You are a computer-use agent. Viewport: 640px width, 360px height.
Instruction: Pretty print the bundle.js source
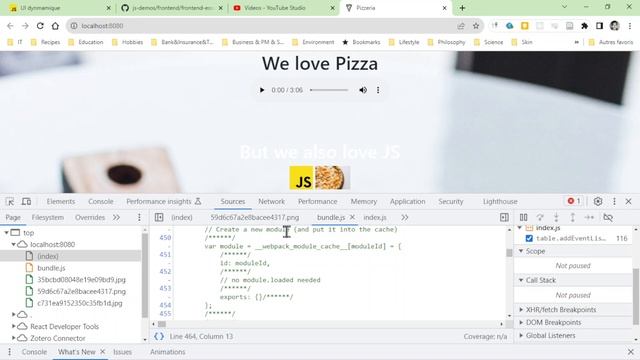159,336
